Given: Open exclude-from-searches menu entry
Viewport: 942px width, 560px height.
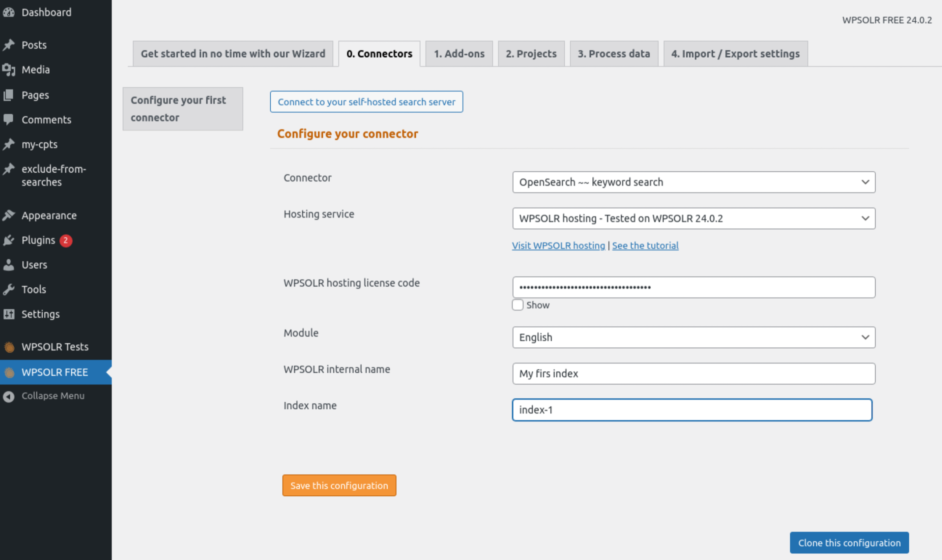Looking at the screenshot, I should click(x=54, y=176).
